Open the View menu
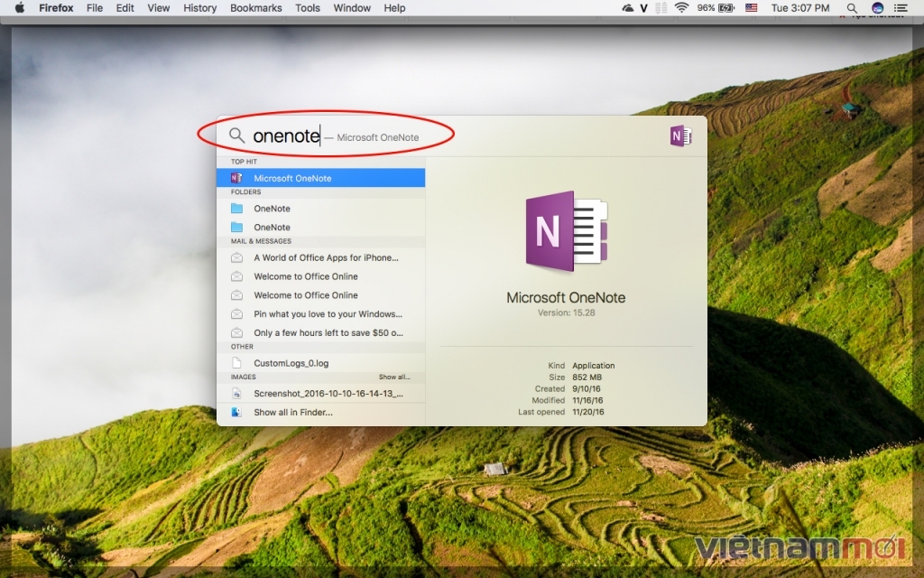Image resolution: width=924 pixels, height=578 pixels. point(159,7)
